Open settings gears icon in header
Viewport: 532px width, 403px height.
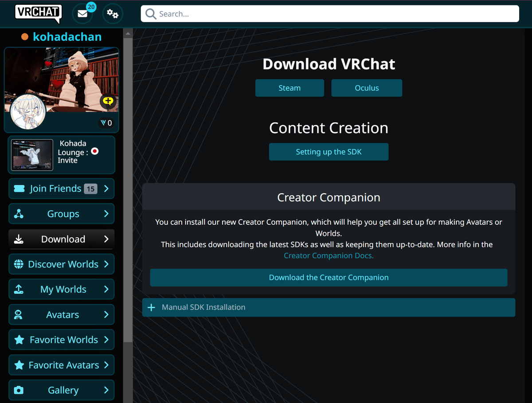(113, 14)
